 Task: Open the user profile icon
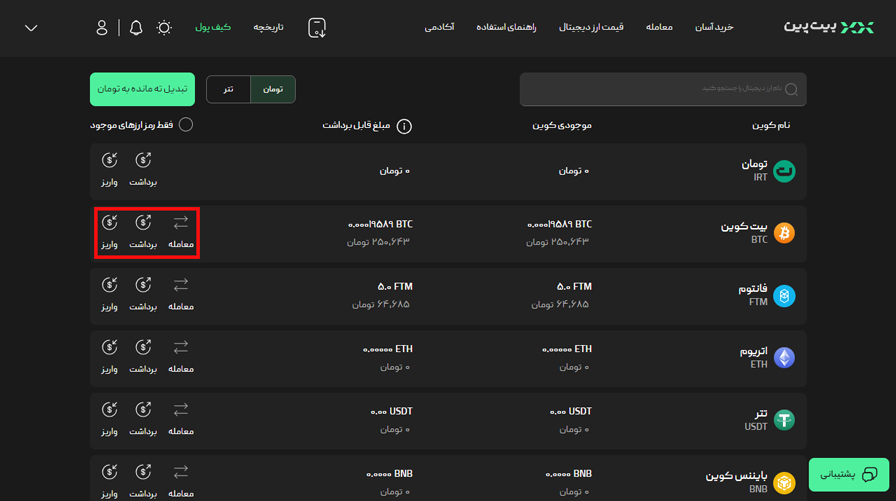click(x=102, y=27)
